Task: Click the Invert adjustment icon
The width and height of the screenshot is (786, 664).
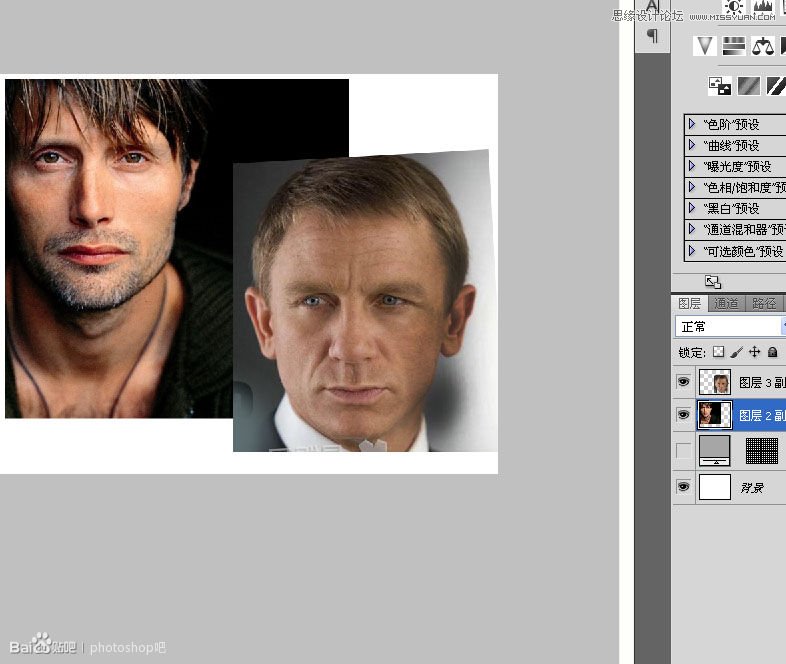Action: point(719,86)
